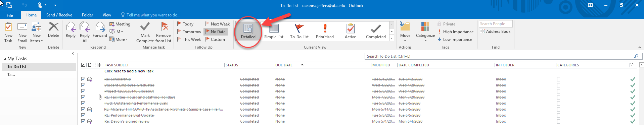This screenshot has width=644, height=125.
Task: Open the Send / Receive tab
Action: (59, 15)
